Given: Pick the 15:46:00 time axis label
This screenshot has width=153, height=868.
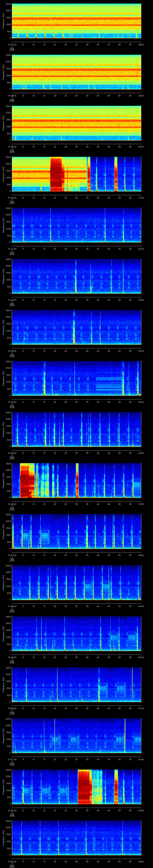Looking at the screenshot, I should [x=12, y=504].
